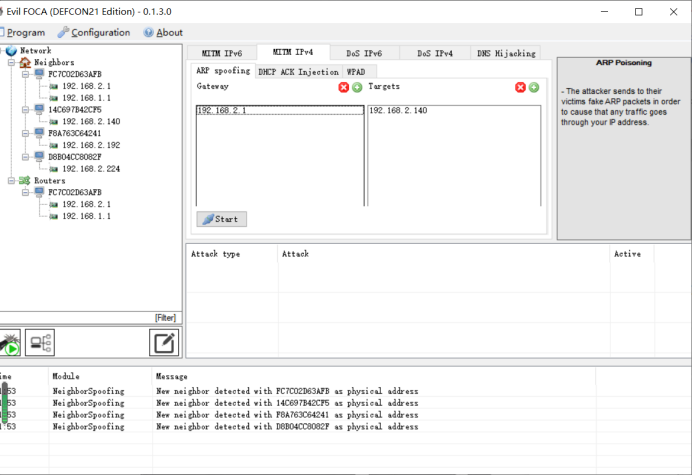Add a gateway with green plus icon
The image size is (692, 476).
click(357, 87)
